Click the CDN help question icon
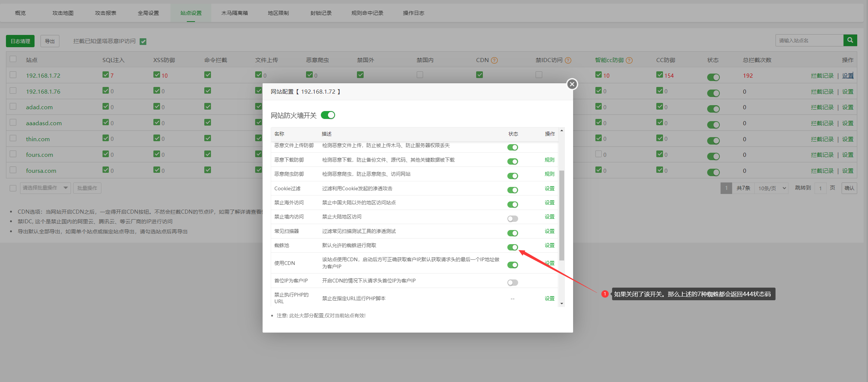 pos(494,60)
